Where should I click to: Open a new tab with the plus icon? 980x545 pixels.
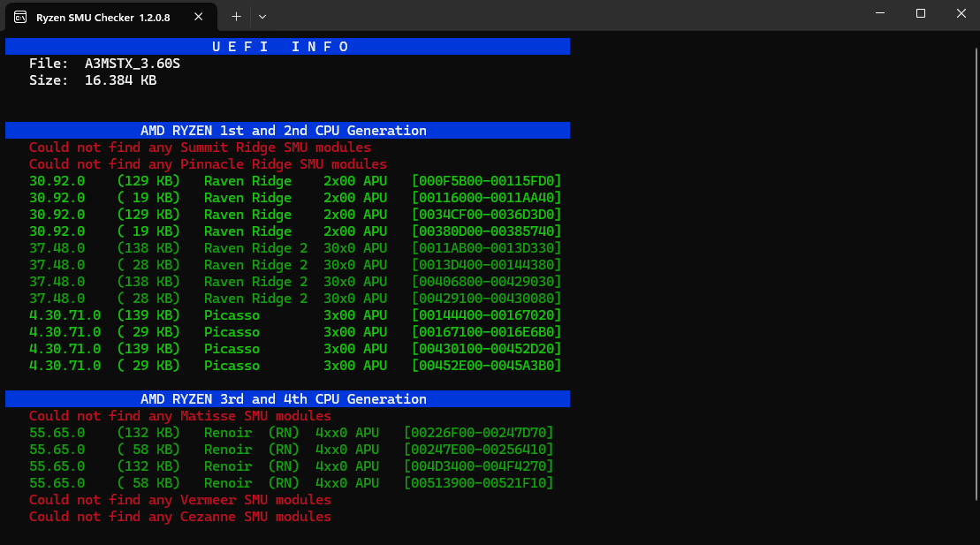235,17
